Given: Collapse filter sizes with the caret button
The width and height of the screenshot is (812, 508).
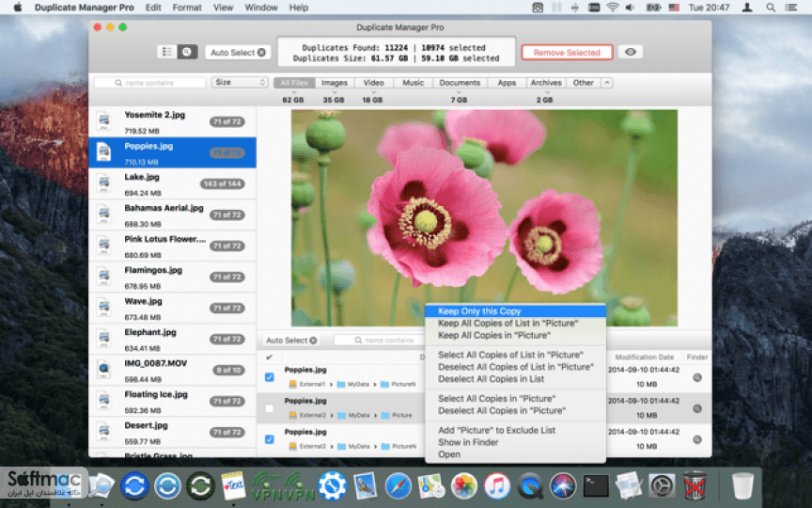Looking at the screenshot, I should click(x=607, y=83).
